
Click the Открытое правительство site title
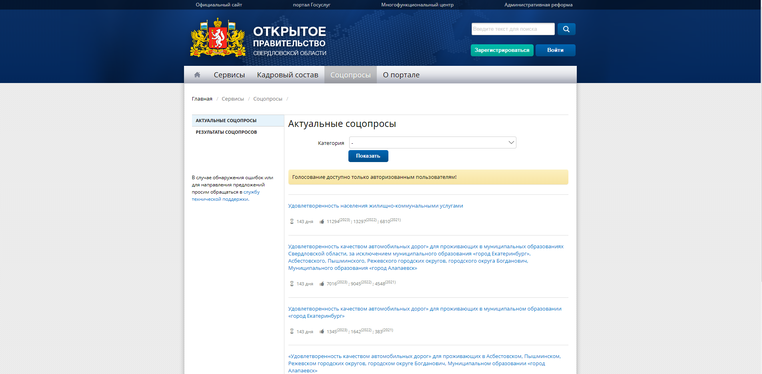pyautogui.click(x=290, y=40)
